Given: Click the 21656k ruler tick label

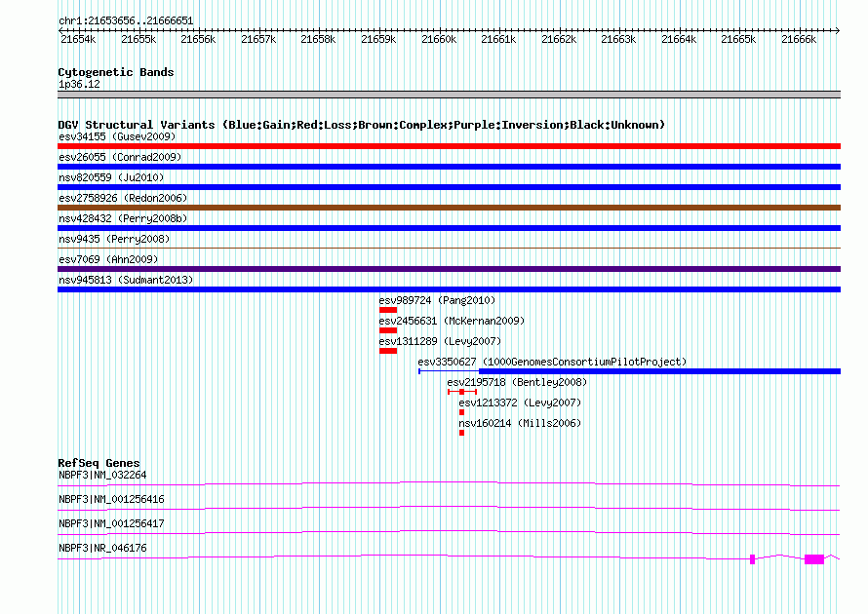Looking at the screenshot, I should 198,39.
